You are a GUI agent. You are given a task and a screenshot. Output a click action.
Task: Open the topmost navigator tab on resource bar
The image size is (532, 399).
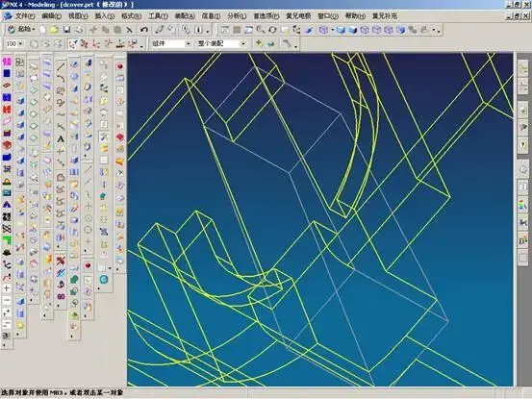[522, 69]
